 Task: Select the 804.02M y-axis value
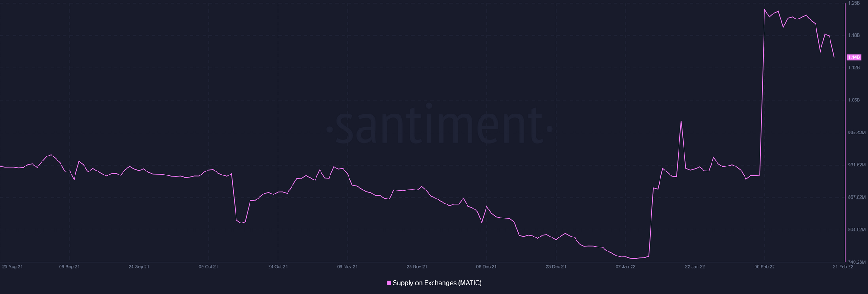point(856,230)
